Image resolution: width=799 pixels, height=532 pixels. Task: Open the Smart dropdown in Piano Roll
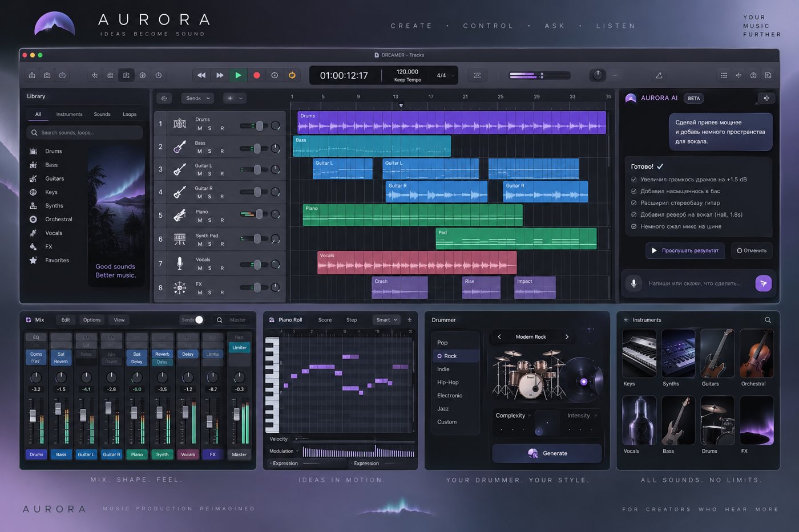click(x=386, y=320)
